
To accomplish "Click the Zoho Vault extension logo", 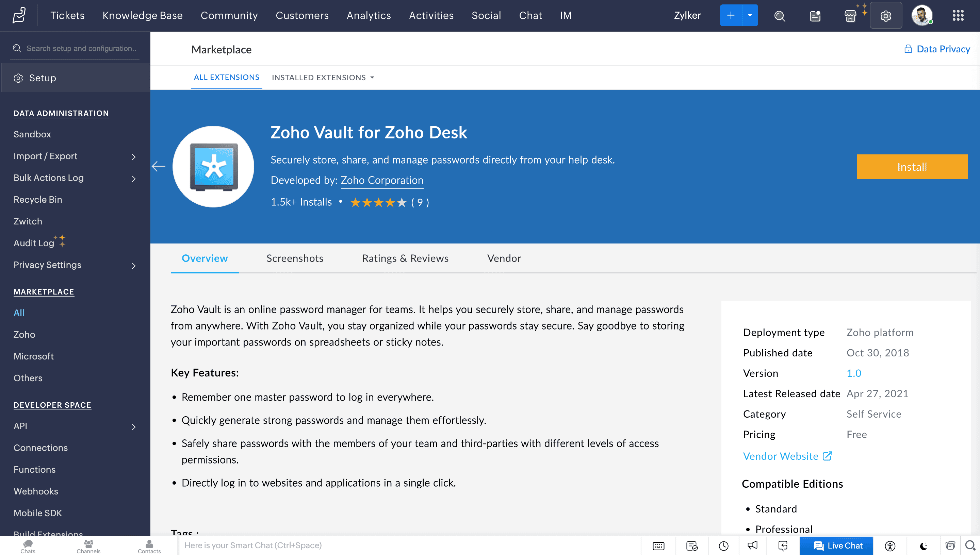I will click(213, 167).
